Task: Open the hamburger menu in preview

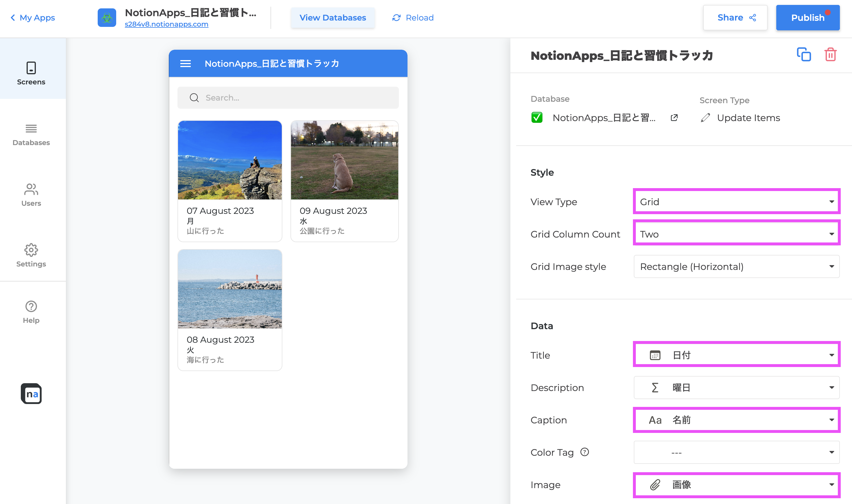Action: pyautogui.click(x=186, y=64)
